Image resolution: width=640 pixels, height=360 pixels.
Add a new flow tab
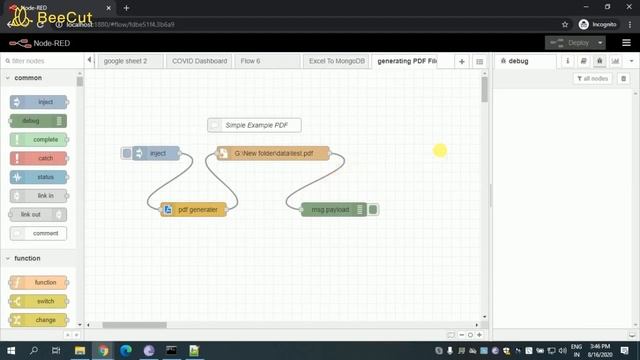tap(462, 62)
